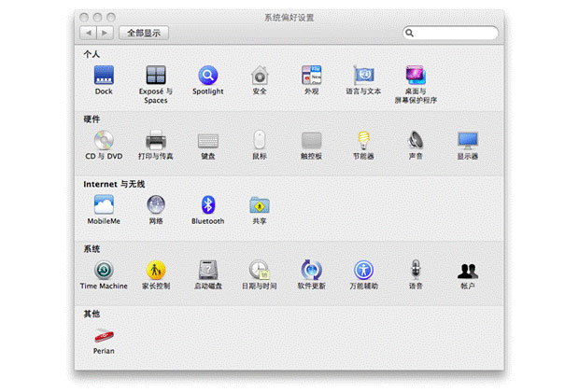The width and height of the screenshot is (579, 392).
Task: Open 语言与文本 preferences pane
Action: (363, 75)
